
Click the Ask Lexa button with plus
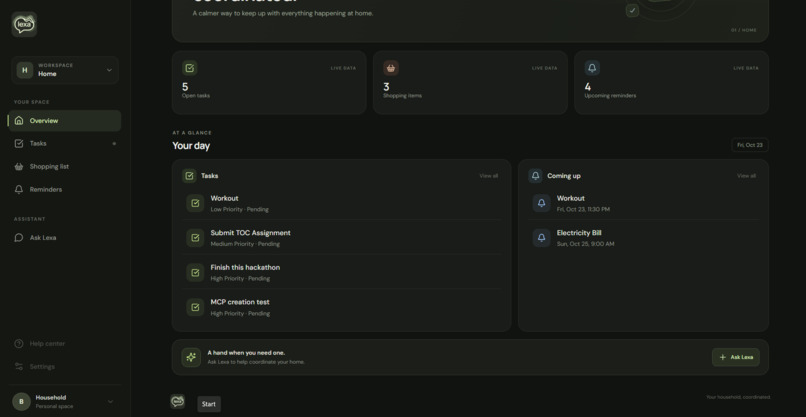click(x=736, y=357)
